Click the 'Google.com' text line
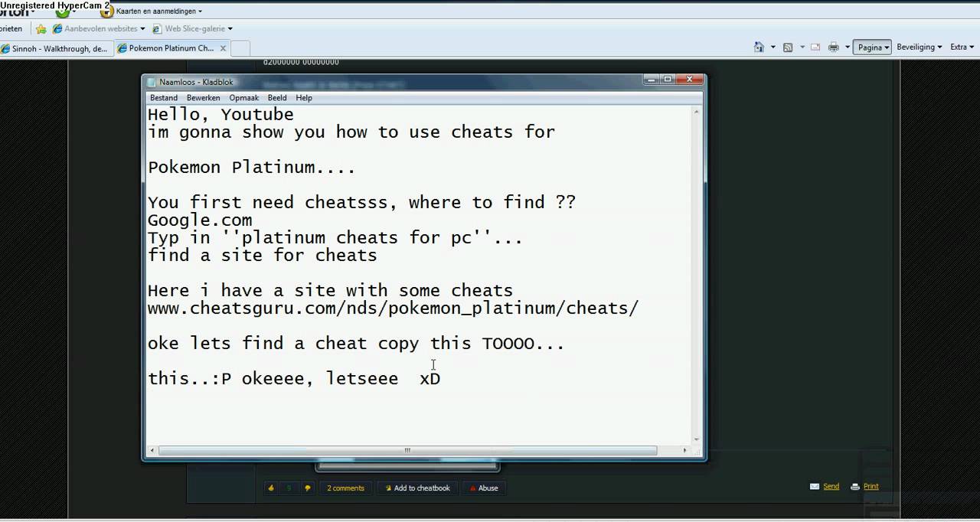 (200, 220)
